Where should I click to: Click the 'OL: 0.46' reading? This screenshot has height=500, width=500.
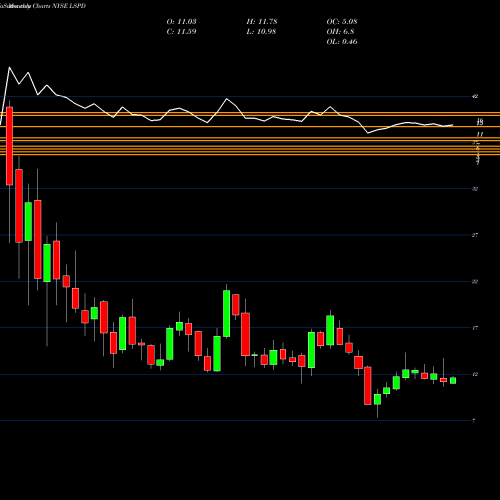(x=342, y=42)
